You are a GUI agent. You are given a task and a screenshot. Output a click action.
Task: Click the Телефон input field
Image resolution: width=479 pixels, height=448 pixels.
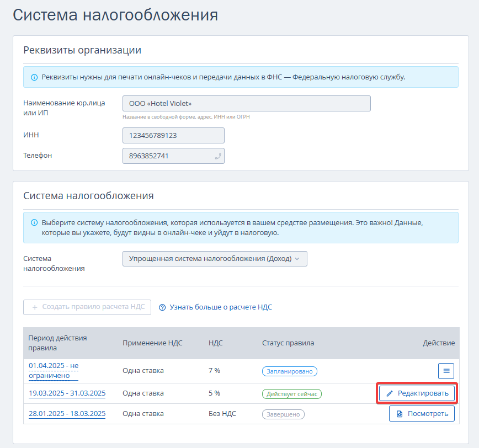[x=173, y=156]
